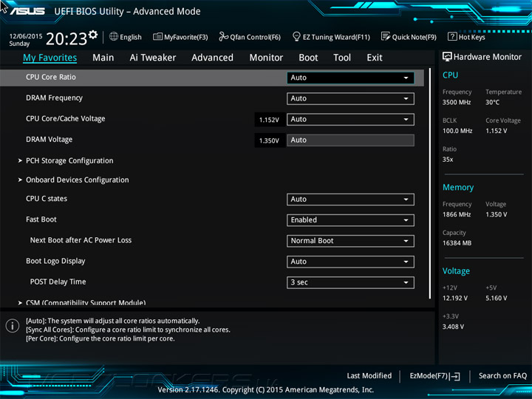
Task: Click the 3500 MHz CPU frequency value
Action: pos(457,103)
